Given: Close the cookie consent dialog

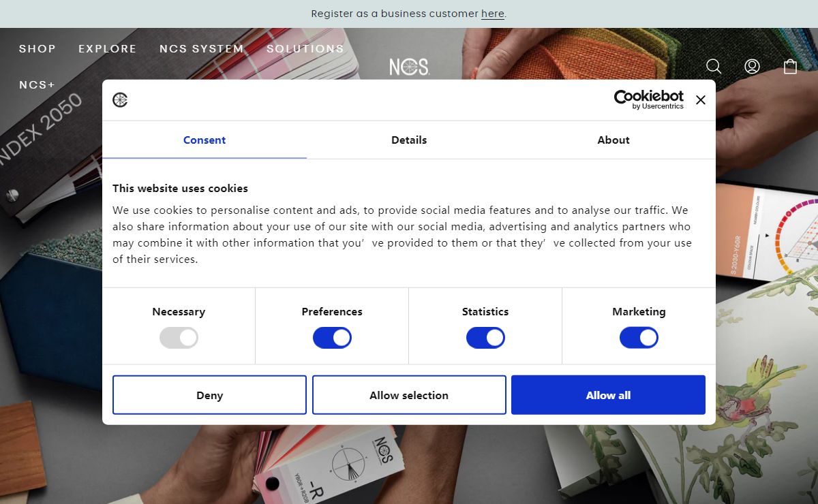Looking at the screenshot, I should [x=700, y=99].
